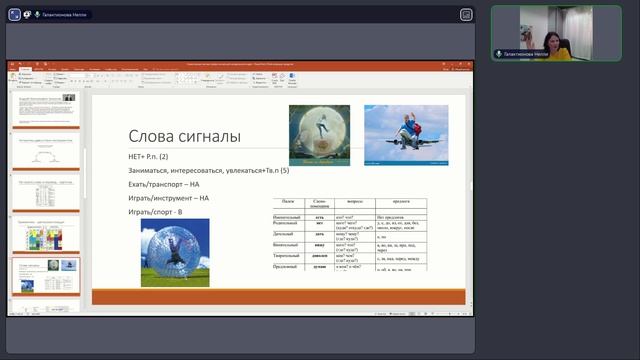Viewport: 640px width, 360px height.
Task: Select the zorb ball image on slide
Action: click(175, 253)
